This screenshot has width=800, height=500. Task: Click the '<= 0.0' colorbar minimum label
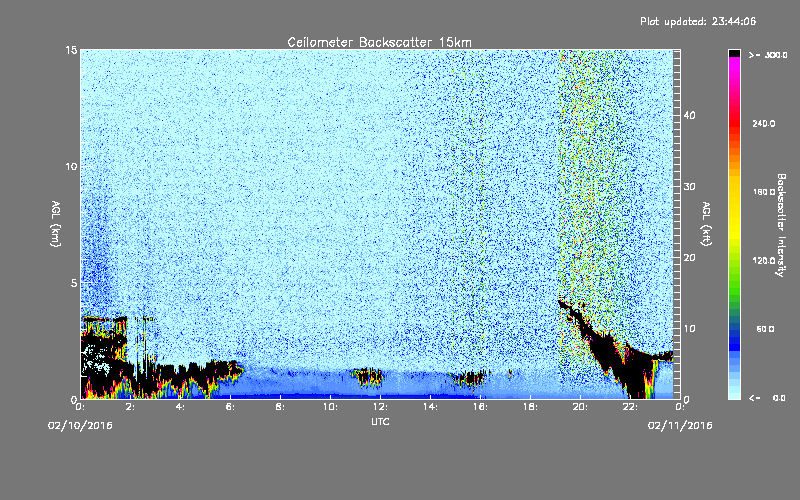click(x=768, y=398)
